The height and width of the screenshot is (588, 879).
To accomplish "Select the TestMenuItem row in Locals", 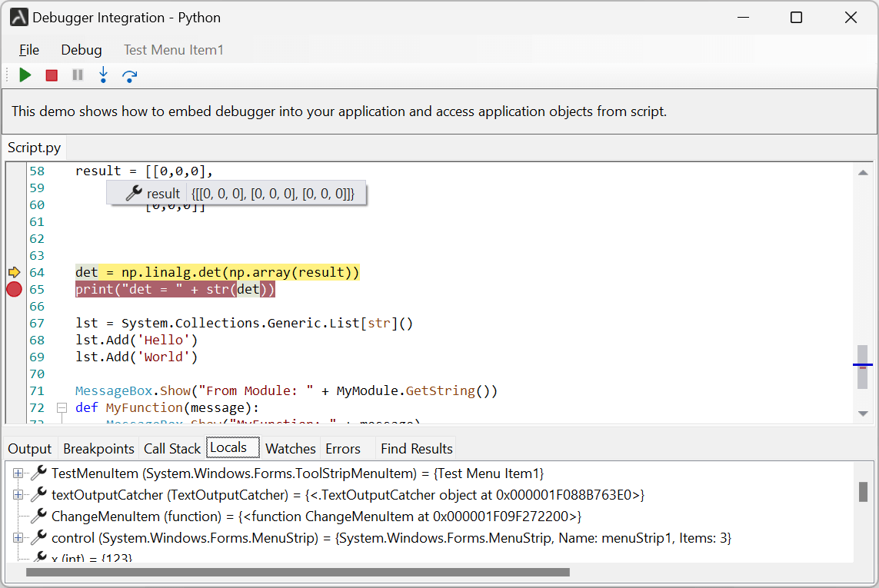I will 298,473.
